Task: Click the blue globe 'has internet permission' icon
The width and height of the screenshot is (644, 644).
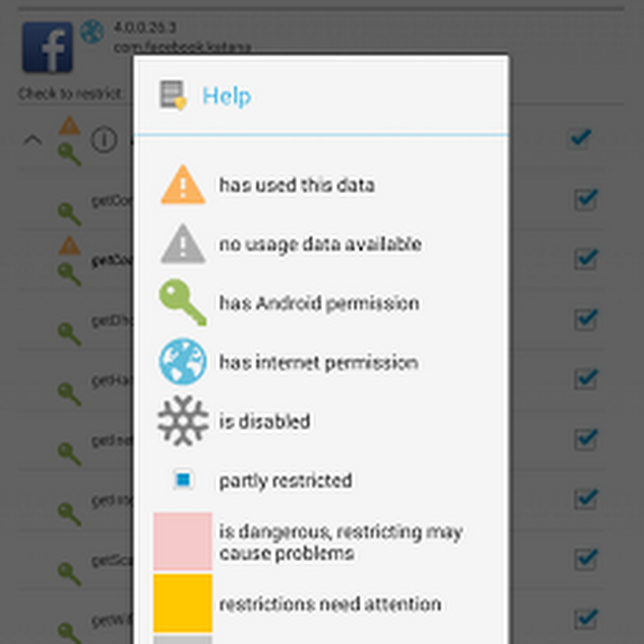Action: (183, 363)
